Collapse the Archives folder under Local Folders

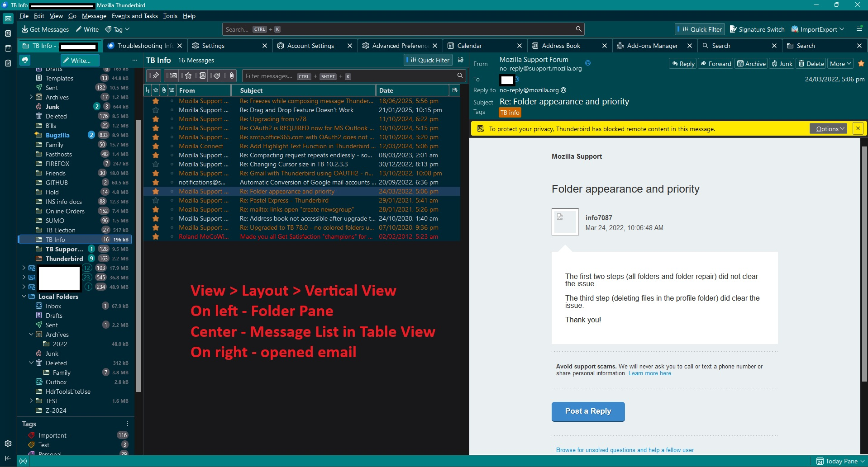pos(31,335)
